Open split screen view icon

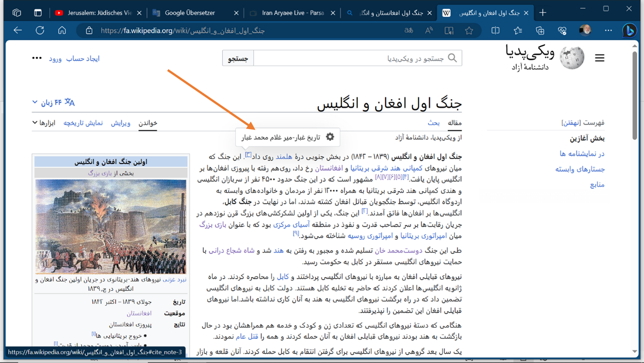pyautogui.click(x=495, y=31)
